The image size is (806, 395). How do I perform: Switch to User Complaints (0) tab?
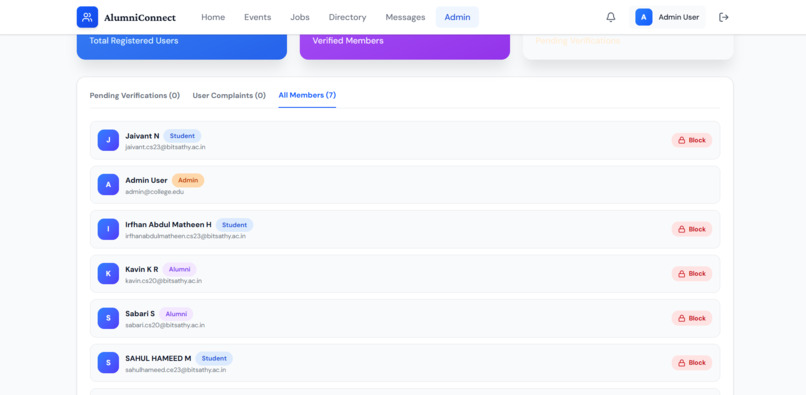pyautogui.click(x=229, y=96)
